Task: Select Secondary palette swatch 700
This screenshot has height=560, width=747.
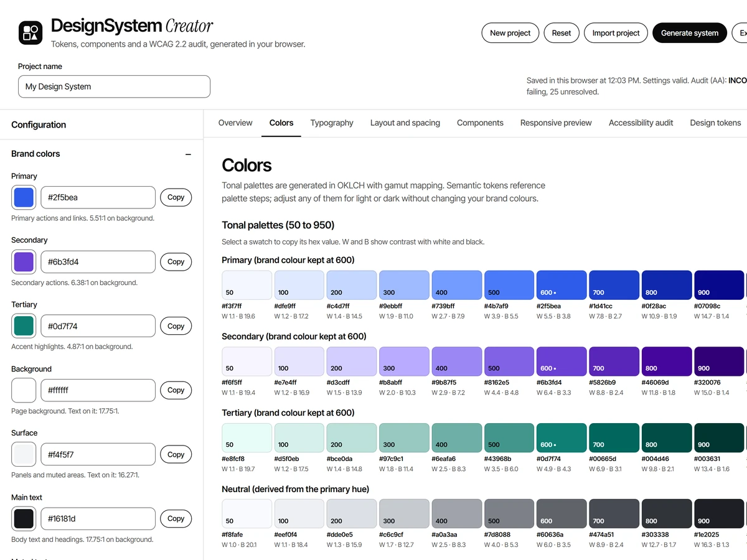Action: pos(614,362)
